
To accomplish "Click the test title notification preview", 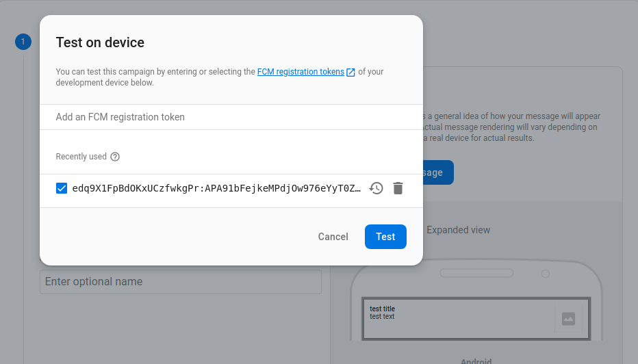I will [x=383, y=309].
